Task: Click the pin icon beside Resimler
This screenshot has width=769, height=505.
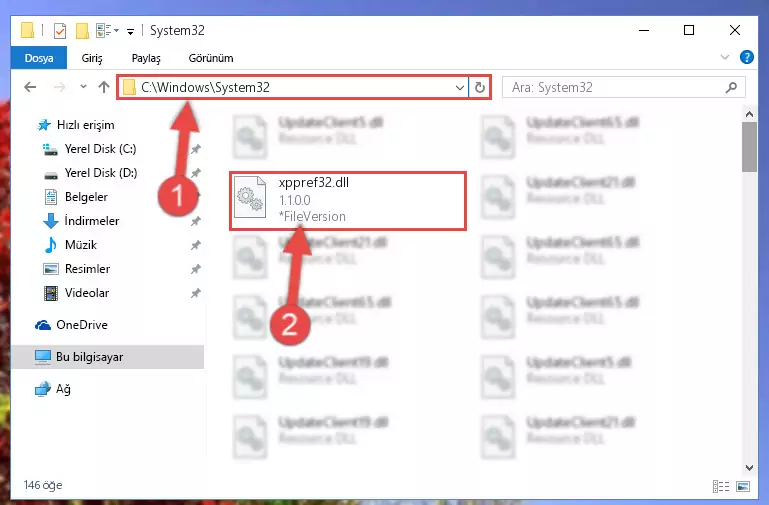Action: [x=195, y=269]
